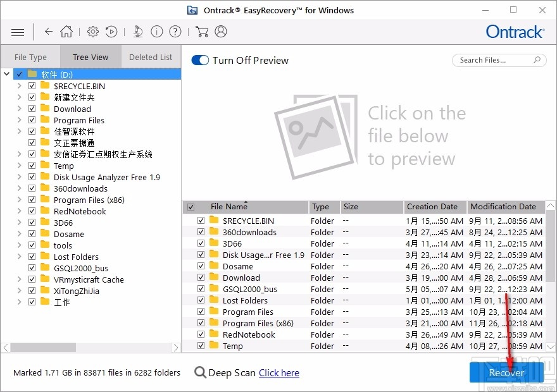Expand the Temp tree node
This screenshot has width=557, height=392.
coord(19,165)
